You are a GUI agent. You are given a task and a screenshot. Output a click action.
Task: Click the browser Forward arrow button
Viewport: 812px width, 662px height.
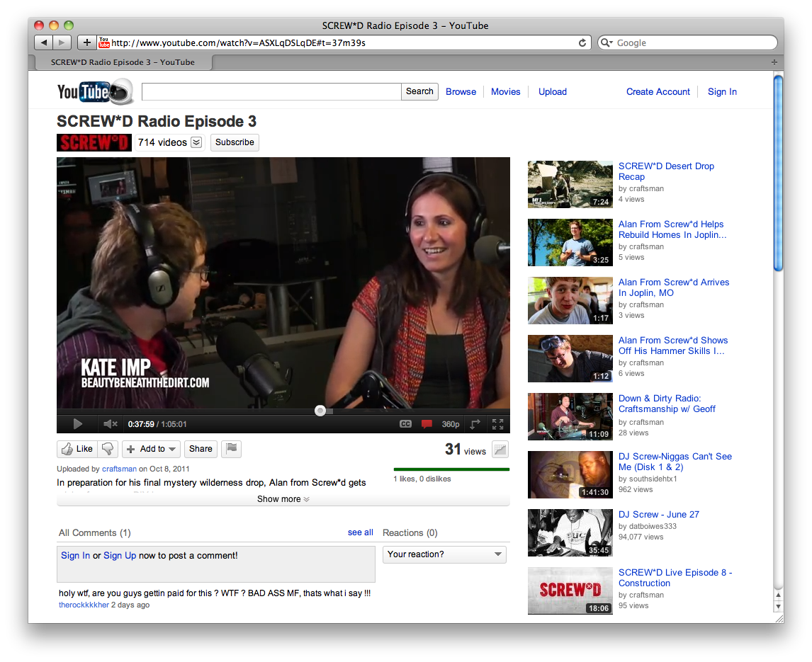click(62, 42)
